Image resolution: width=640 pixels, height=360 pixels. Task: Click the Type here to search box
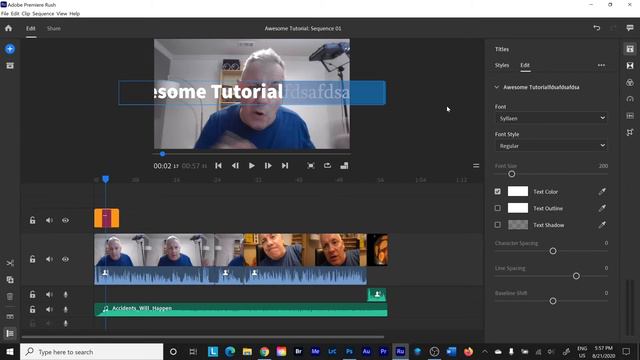(91, 351)
